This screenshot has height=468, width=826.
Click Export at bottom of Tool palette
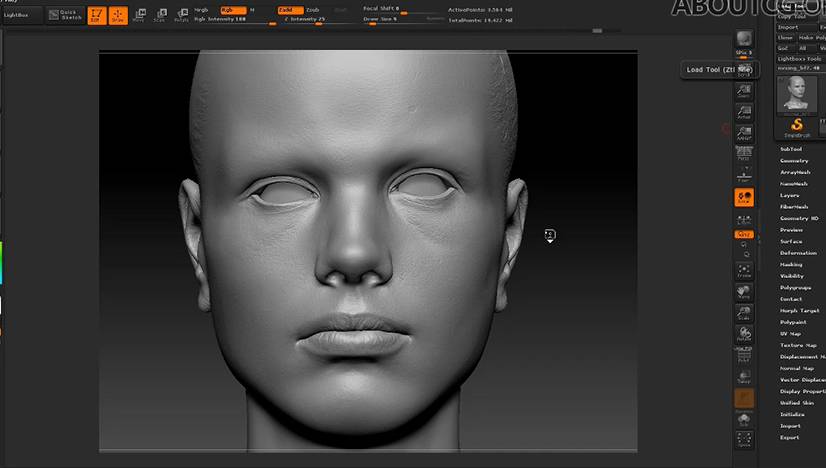[790, 437]
